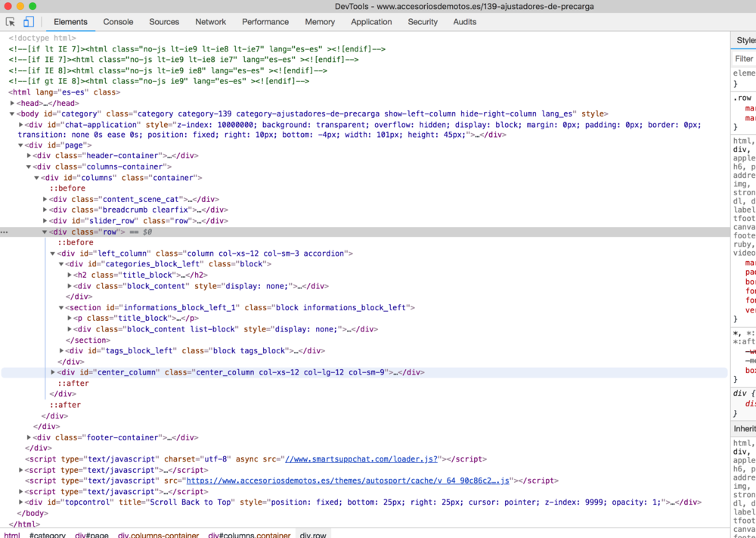Open the Styles pane tab
The width and height of the screenshot is (756, 538).
745,41
